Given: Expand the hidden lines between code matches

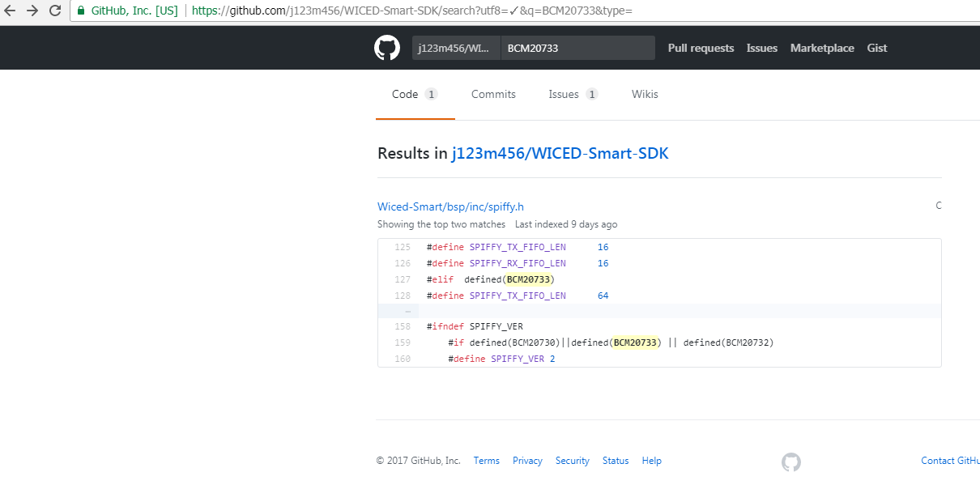Looking at the screenshot, I should tap(407, 310).
